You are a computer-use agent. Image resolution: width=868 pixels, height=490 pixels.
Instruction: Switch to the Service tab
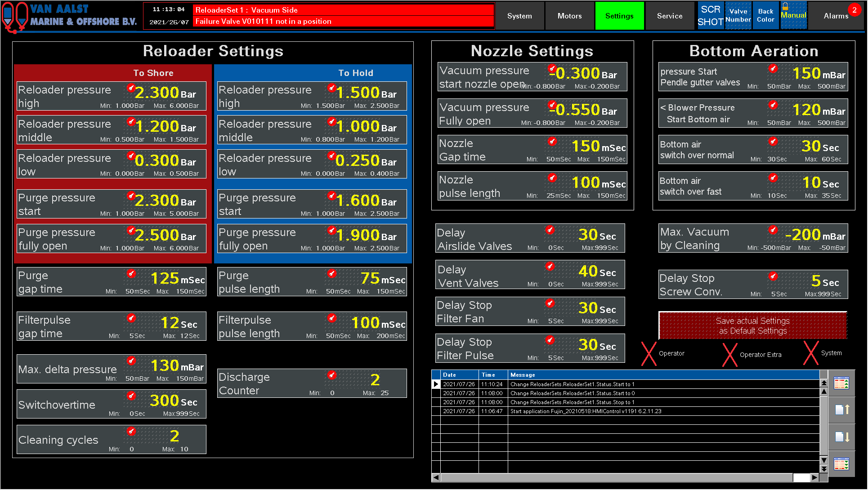pos(669,16)
